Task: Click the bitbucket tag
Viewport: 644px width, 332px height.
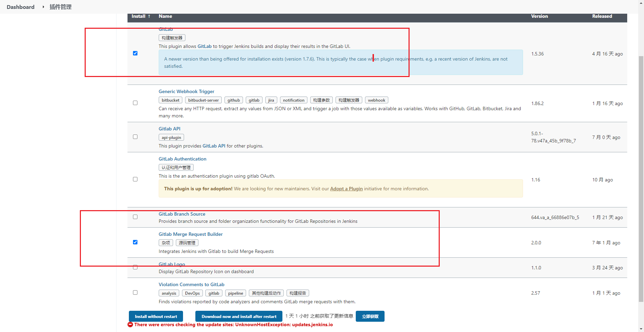Action: point(170,100)
